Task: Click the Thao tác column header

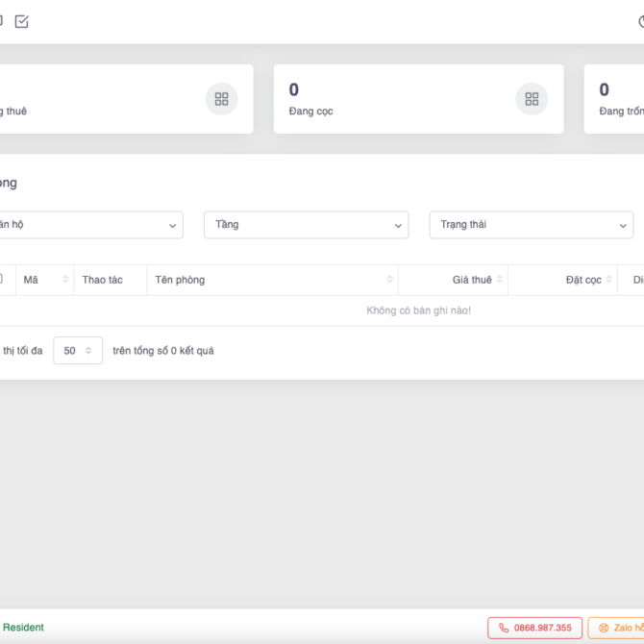Action: point(103,280)
